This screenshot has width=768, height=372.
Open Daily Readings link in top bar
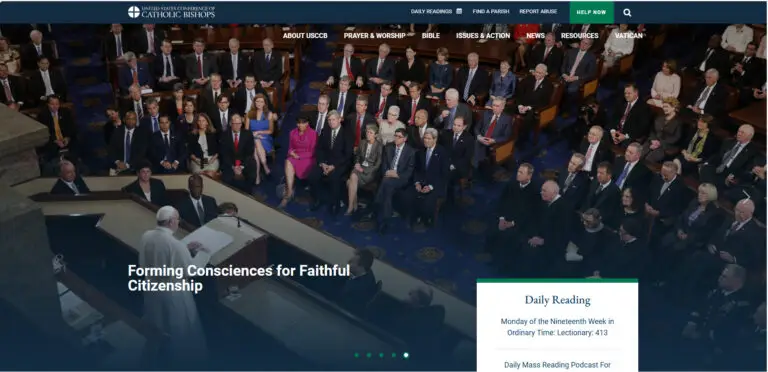[x=432, y=11]
